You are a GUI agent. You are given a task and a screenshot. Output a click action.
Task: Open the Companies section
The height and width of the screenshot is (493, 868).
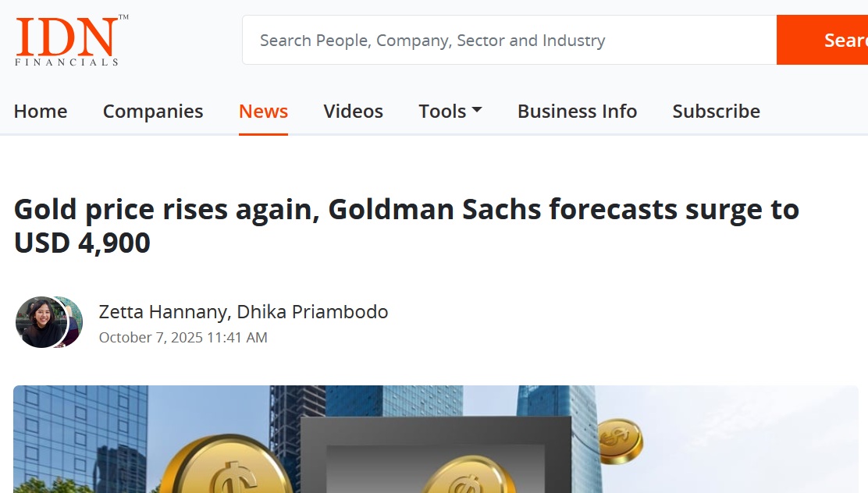pos(153,112)
